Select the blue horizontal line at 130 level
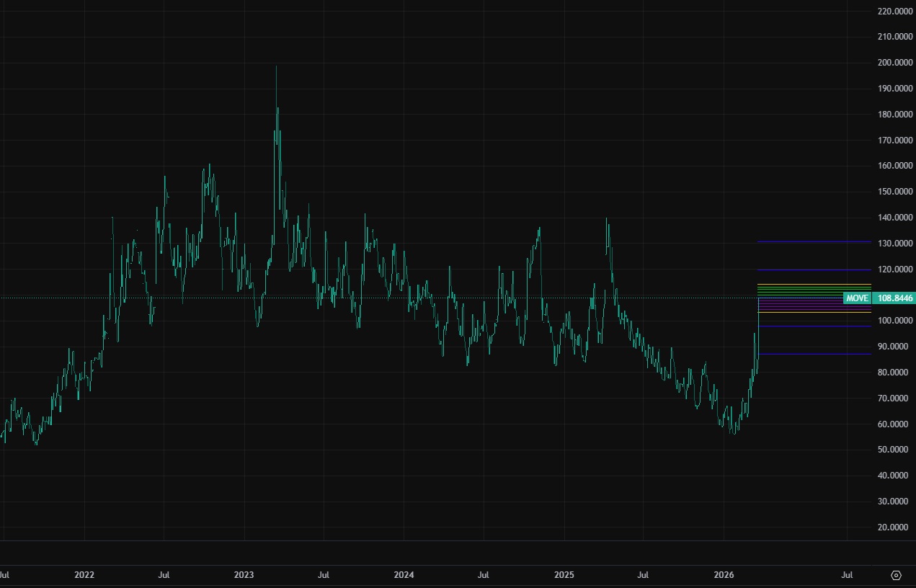Viewport: 916px width, 588px height. pyautogui.click(x=814, y=242)
